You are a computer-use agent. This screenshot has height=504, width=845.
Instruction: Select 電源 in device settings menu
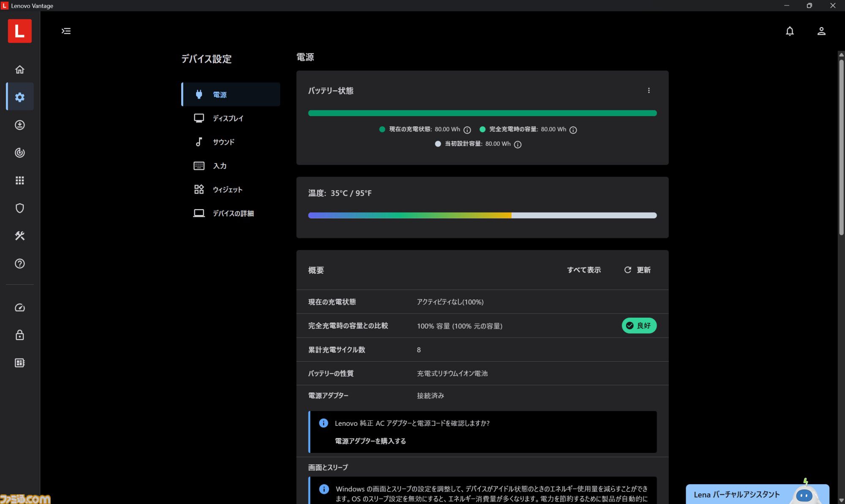click(x=231, y=95)
